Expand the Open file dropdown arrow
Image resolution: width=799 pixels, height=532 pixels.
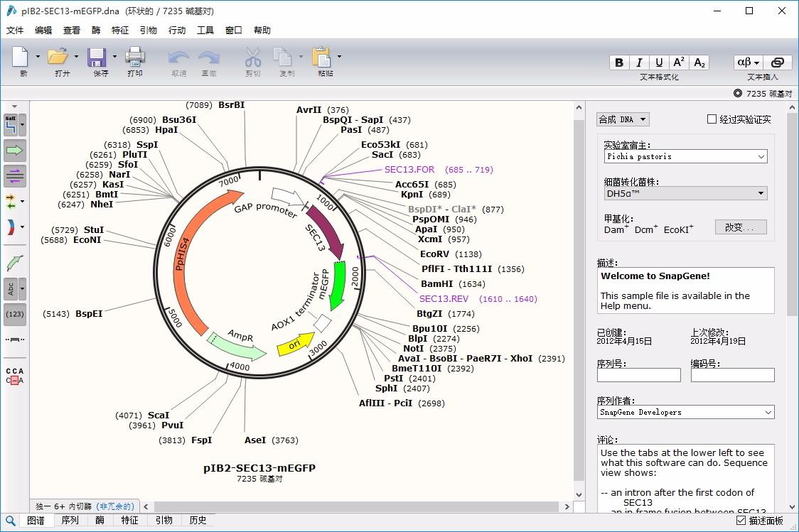coord(77,57)
